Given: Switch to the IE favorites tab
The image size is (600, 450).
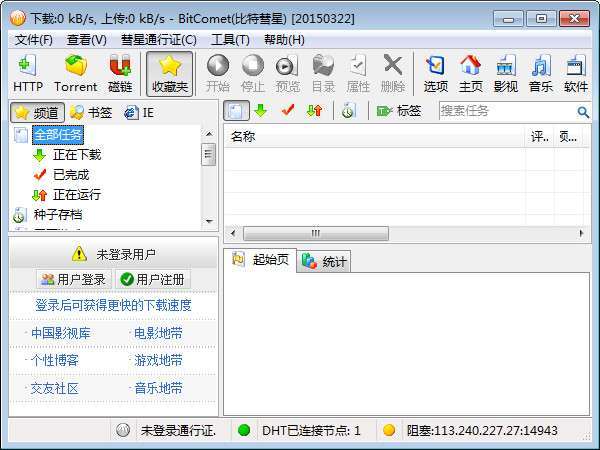Looking at the screenshot, I should [x=139, y=112].
